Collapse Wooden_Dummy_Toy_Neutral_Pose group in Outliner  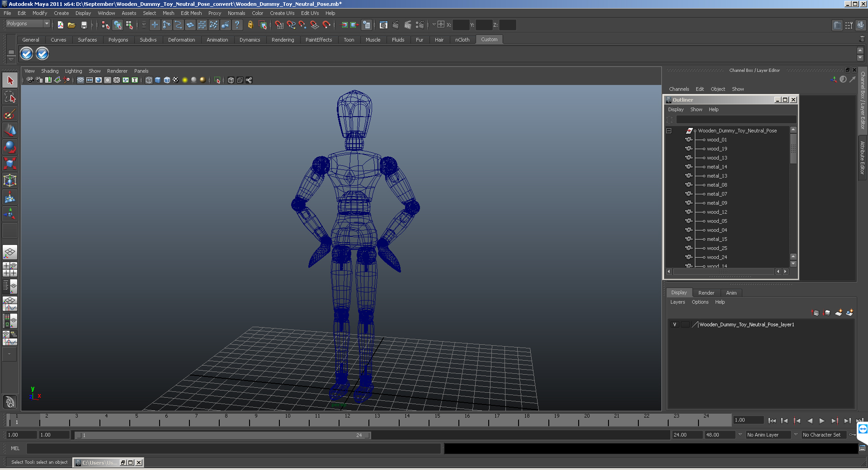click(669, 131)
